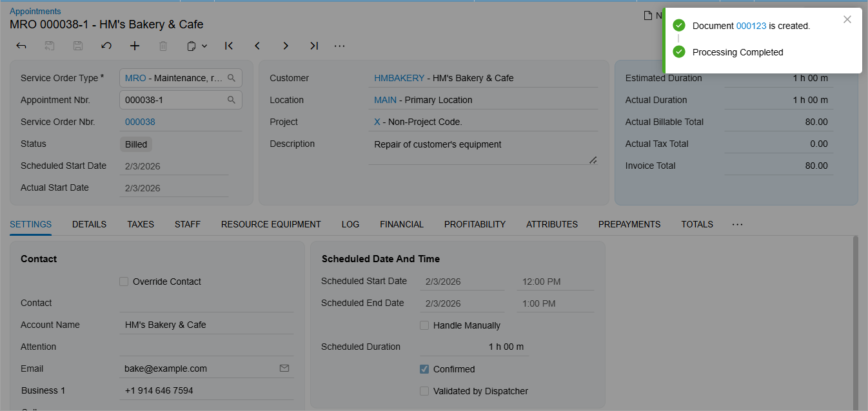The image size is (868, 411).
Task: Click the Notes document icon
Action: click(x=648, y=15)
